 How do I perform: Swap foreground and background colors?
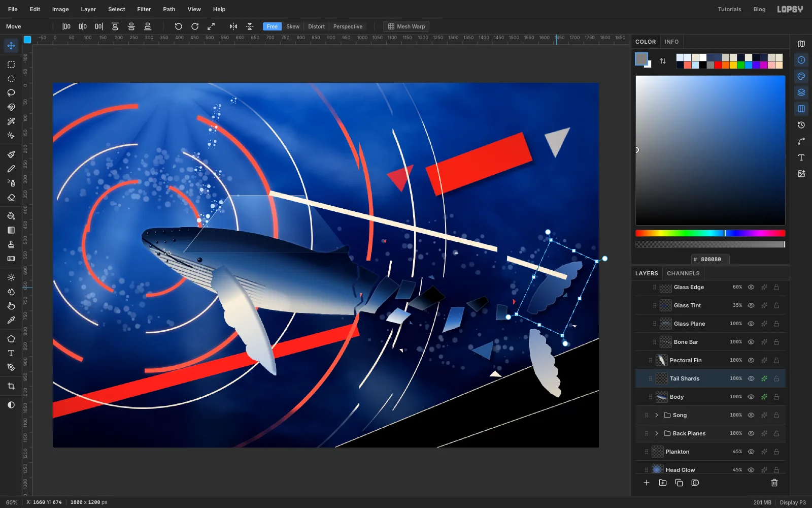pyautogui.click(x=663, y=61)
